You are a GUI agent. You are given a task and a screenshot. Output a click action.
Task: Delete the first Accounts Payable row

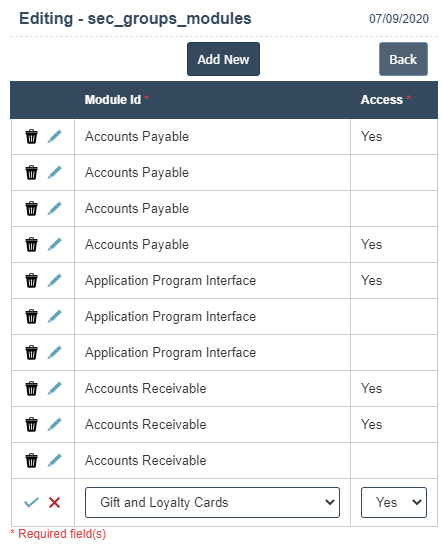(x=31, y=137)
